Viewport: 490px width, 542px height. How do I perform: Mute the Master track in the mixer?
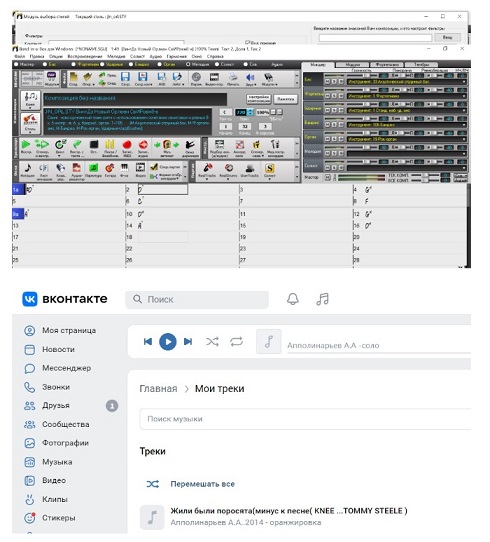click(327, 178)
